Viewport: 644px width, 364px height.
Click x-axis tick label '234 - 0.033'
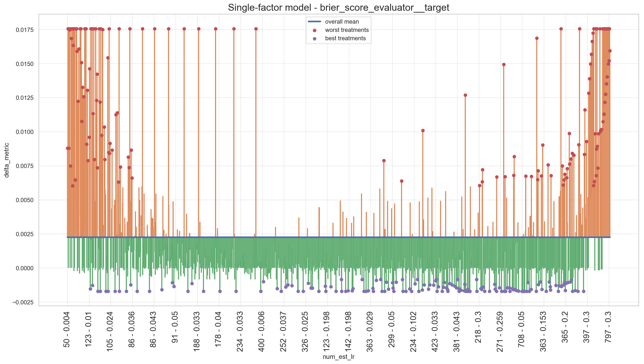240,332
